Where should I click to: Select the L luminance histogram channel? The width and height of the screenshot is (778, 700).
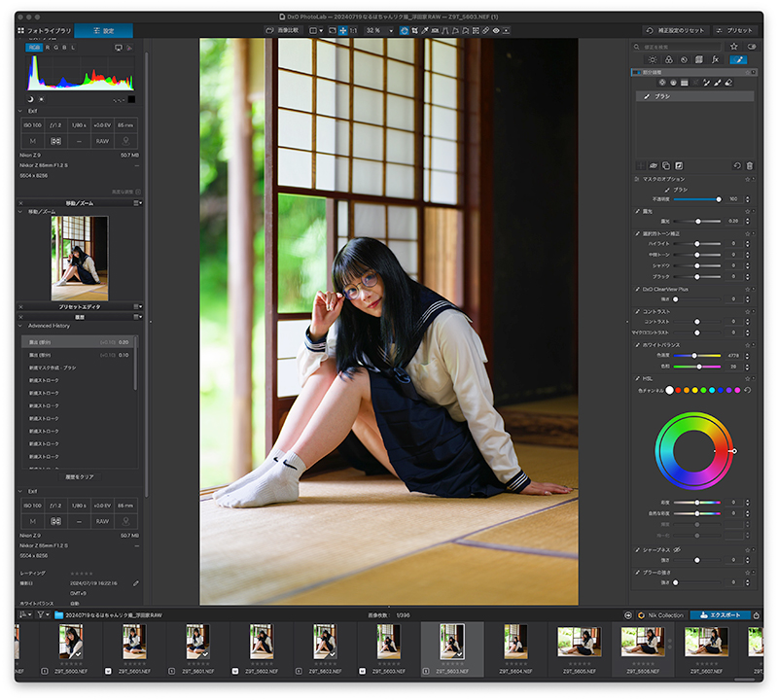(x=73, y=48)
